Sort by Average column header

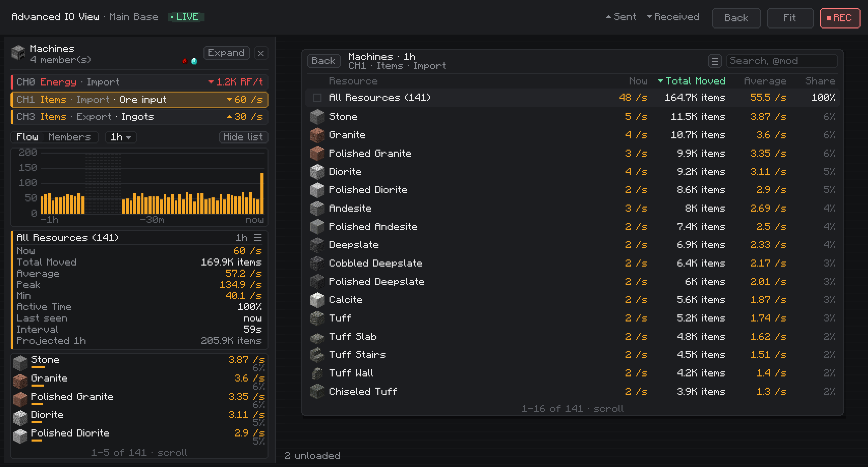click(x=765, y=81)
